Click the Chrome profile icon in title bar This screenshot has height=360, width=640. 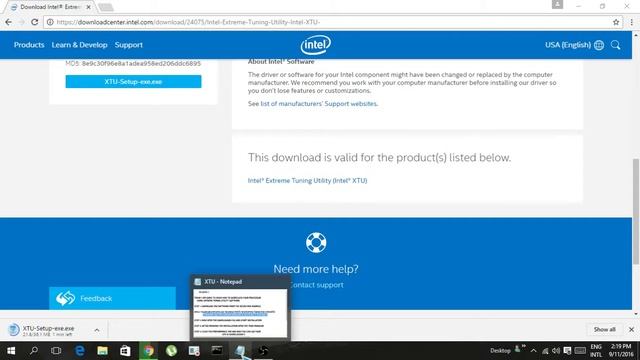(x=557, y=4)
